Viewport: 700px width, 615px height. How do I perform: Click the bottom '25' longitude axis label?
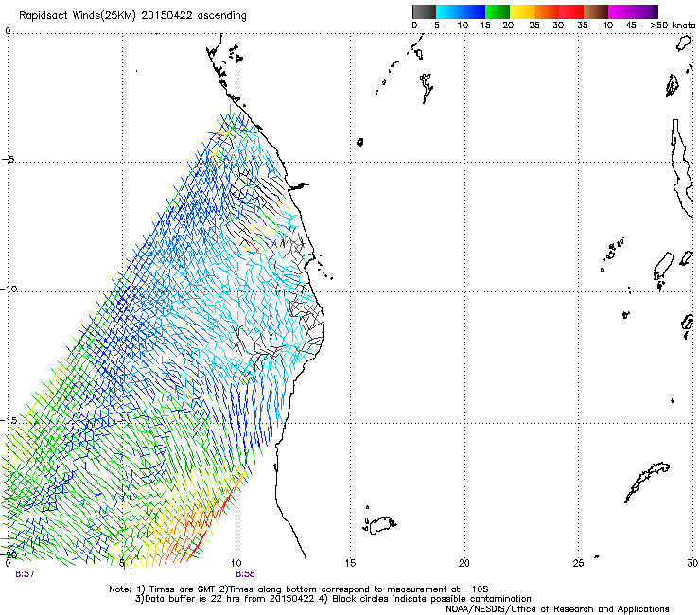(579, 563)
